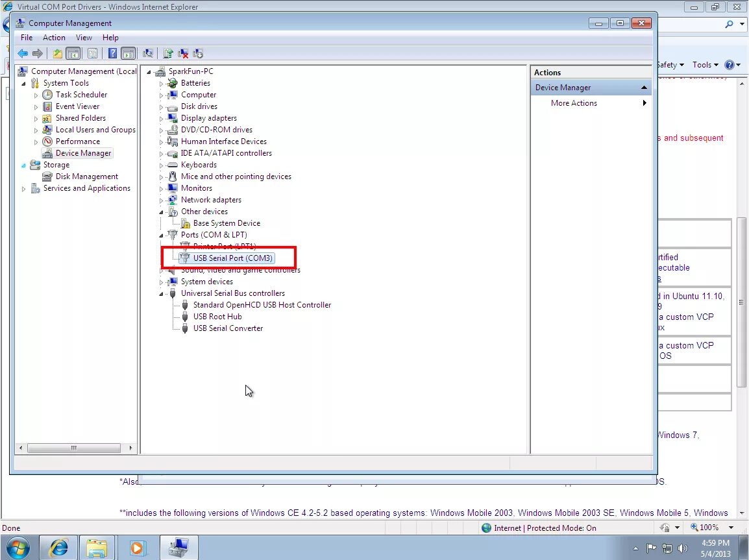The height and width of the screenshot is (560, 749).
Task: Expand the Network adapters category
Action: coord(161,201)
